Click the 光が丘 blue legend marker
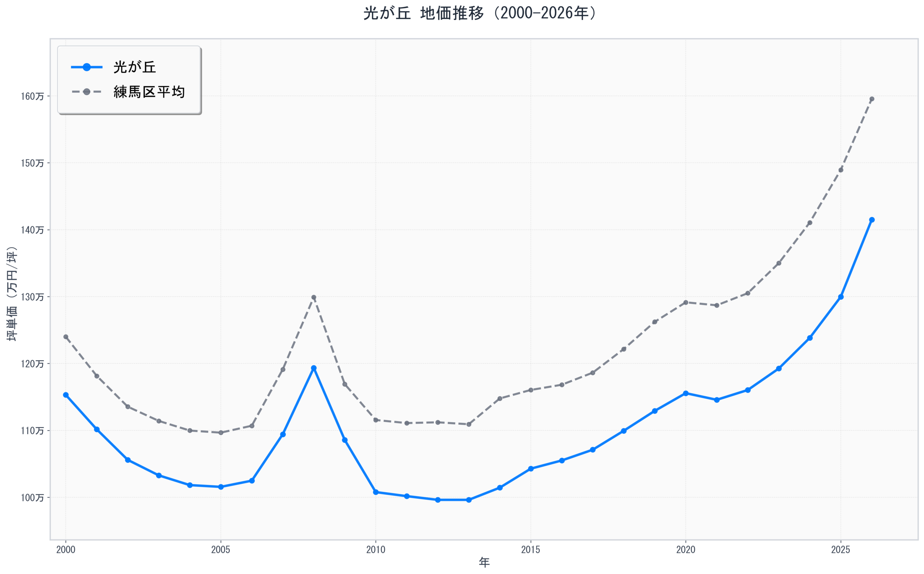Image resolution: width=924 pixels, height=574 pixels. click(x=87, y=67)
